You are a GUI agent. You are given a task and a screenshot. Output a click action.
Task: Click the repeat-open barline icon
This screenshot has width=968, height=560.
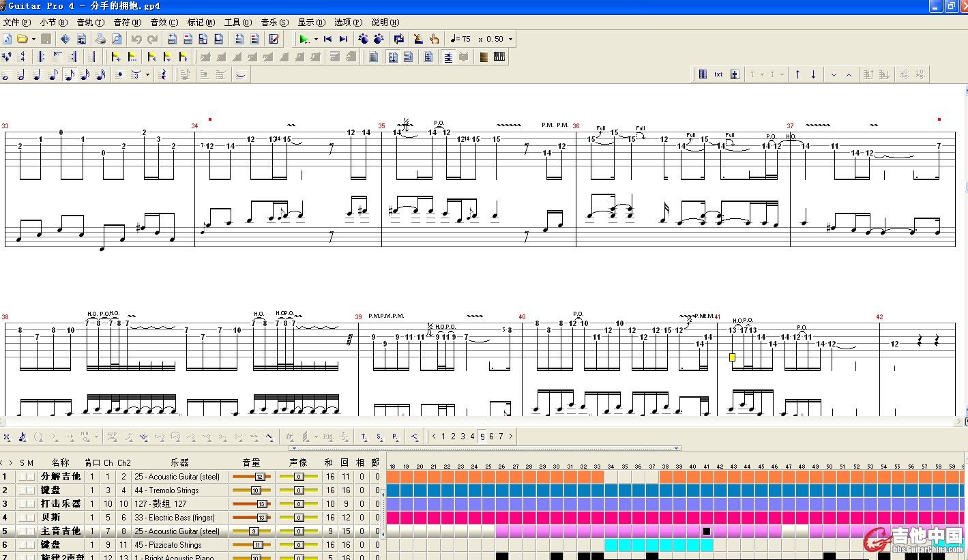click(x=40, y=57)
